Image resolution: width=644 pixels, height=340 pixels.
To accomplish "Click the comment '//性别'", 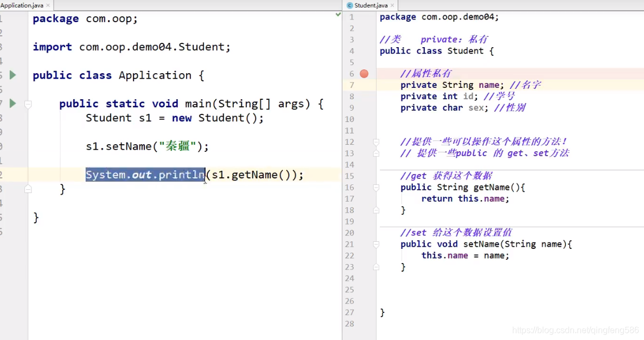I will coord(509,108).
